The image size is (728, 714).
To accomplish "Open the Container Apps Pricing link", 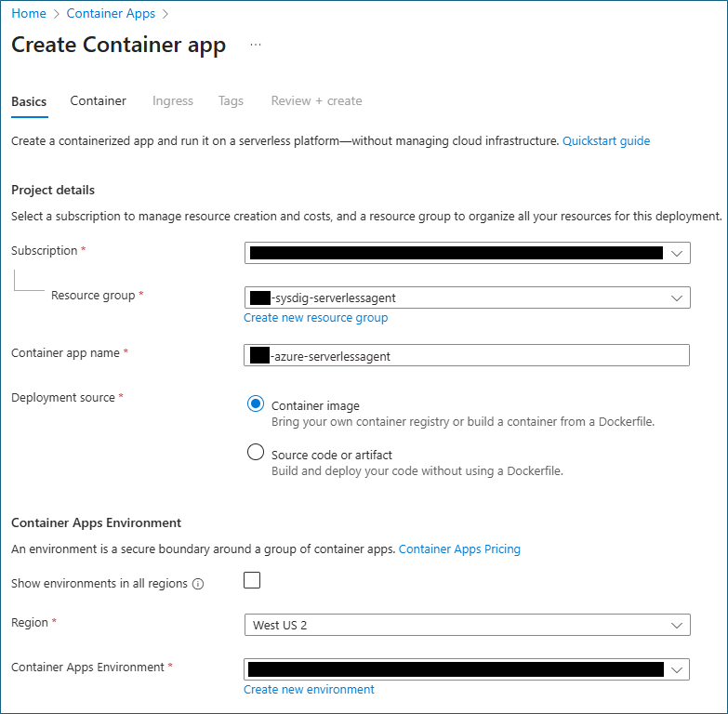I will [459, 549].
